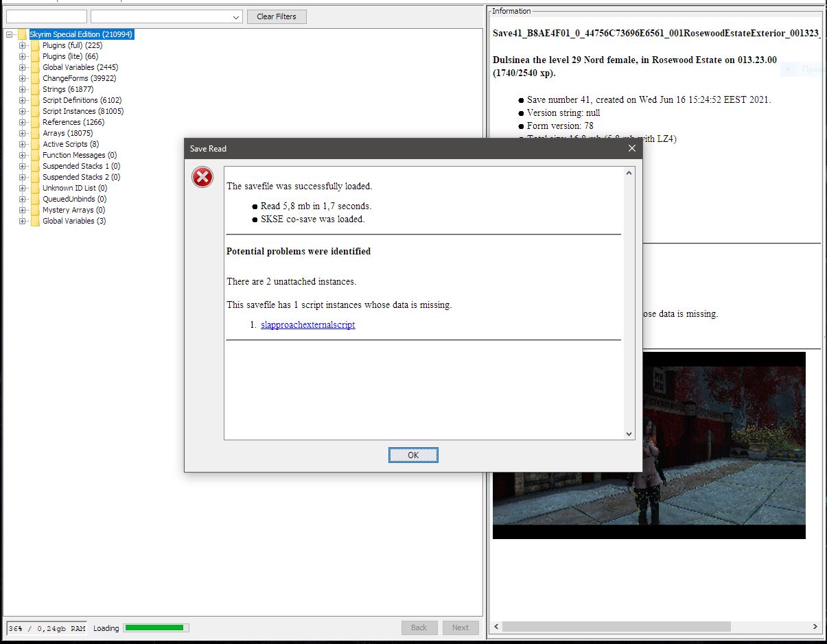Click the Back navigation button
Screen dimensions: 827x644
pyautogui.click(x=419, y=628)
